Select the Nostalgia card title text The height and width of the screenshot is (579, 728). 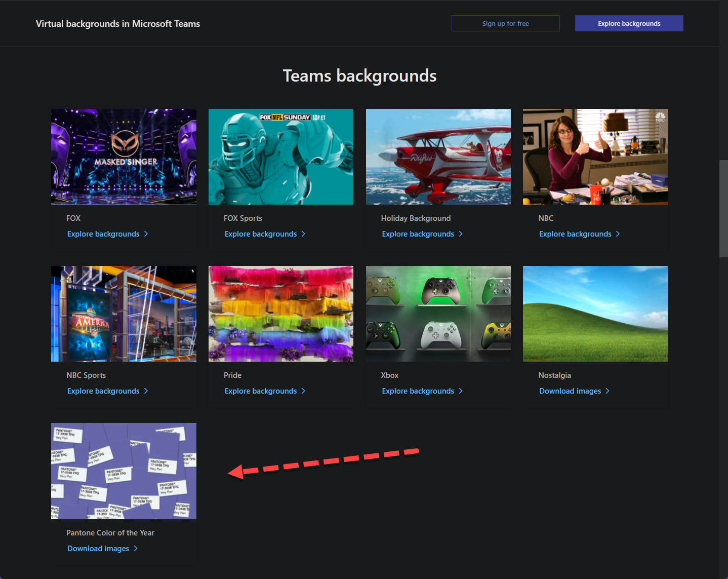pos(554,375)
